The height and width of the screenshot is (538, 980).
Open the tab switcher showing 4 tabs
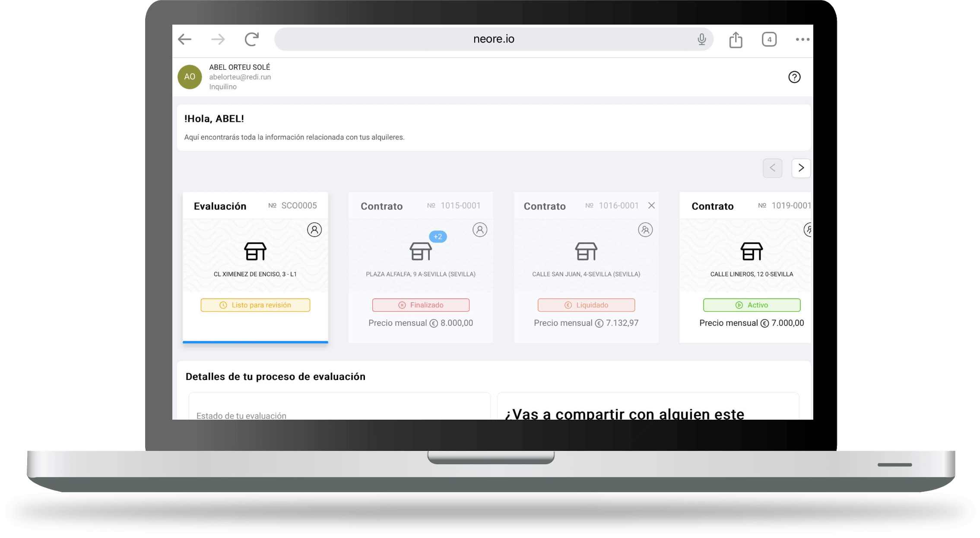769,39
